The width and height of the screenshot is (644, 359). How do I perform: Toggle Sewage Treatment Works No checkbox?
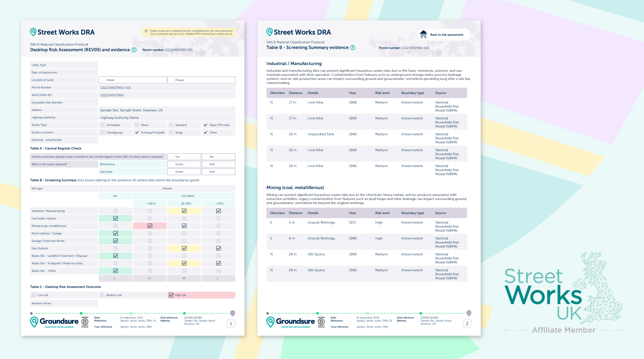coord(116,241)
